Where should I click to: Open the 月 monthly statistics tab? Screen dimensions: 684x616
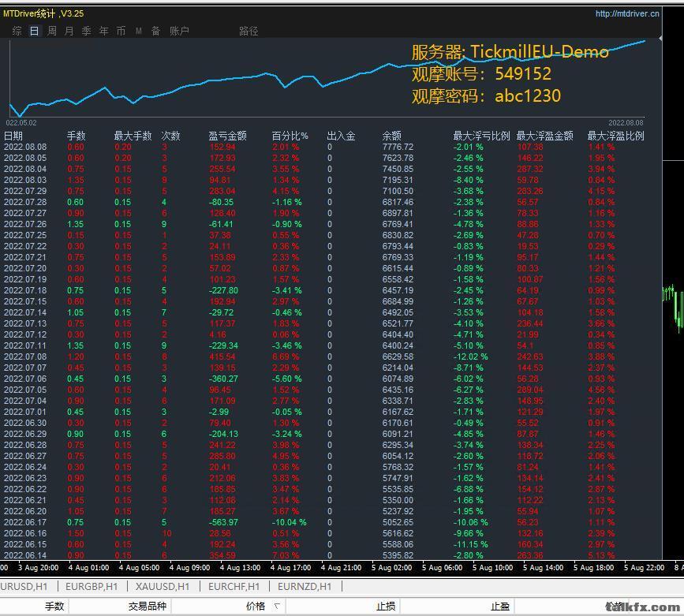(x=69, y=31)
